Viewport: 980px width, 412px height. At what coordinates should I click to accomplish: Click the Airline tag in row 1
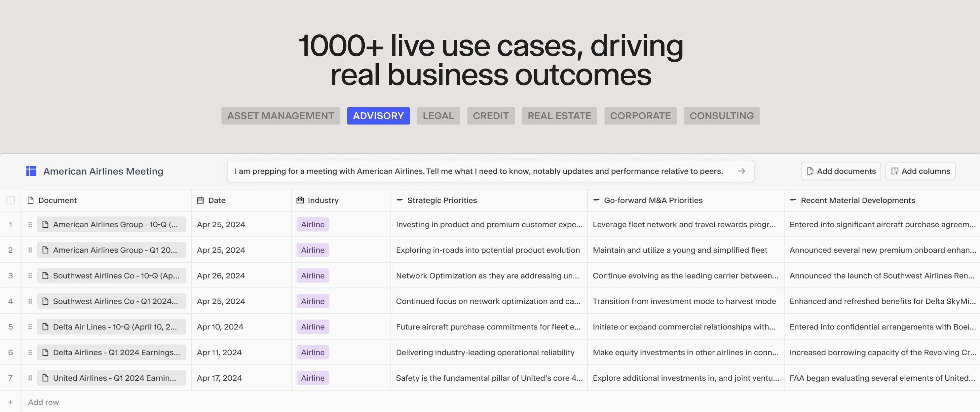[x=313, y=224]
